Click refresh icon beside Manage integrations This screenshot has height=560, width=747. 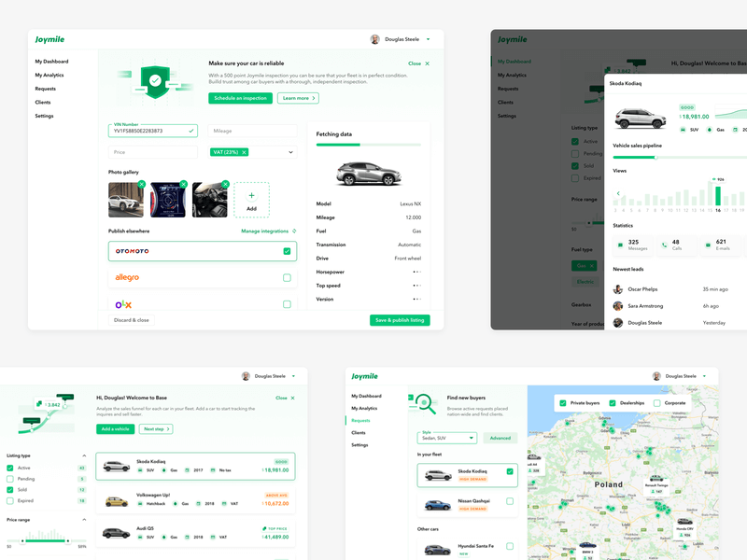[294, 231]
